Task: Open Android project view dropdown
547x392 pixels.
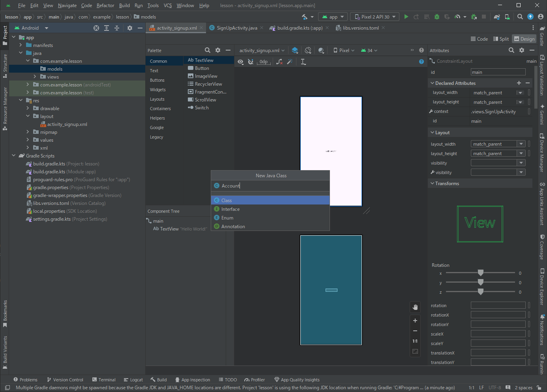Action: tap(31, 28)
